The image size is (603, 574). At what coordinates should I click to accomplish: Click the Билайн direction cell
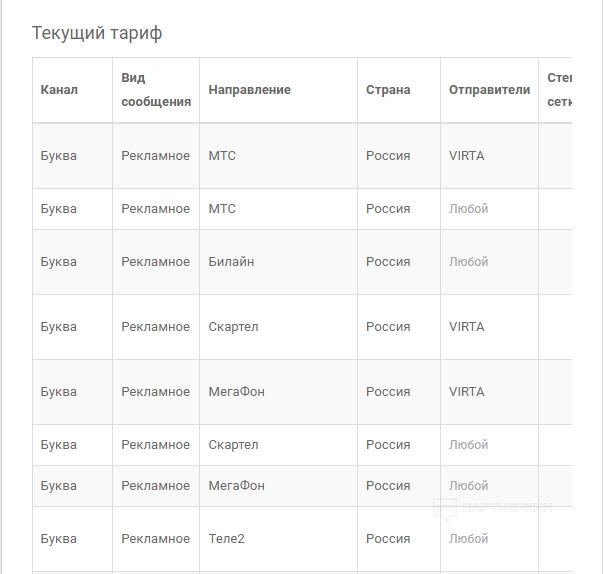pyautogui.click(x=231, y=262)
